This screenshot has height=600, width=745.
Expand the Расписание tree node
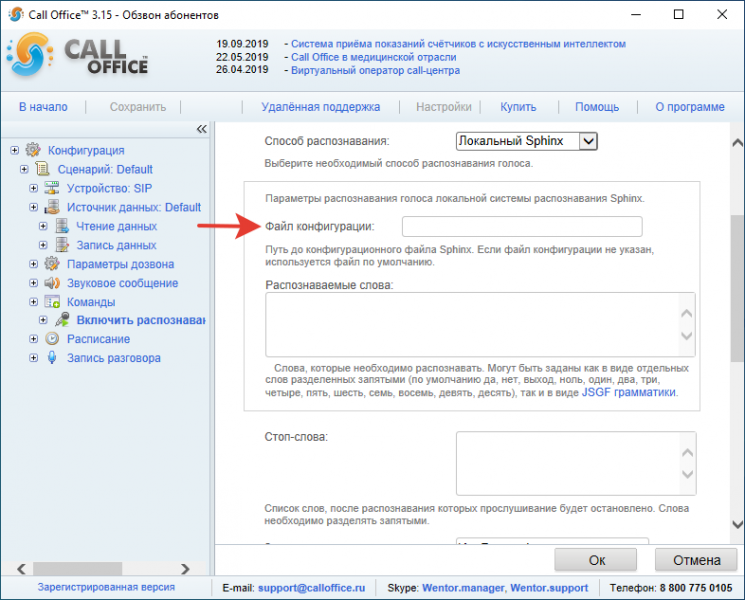point(34,339)
